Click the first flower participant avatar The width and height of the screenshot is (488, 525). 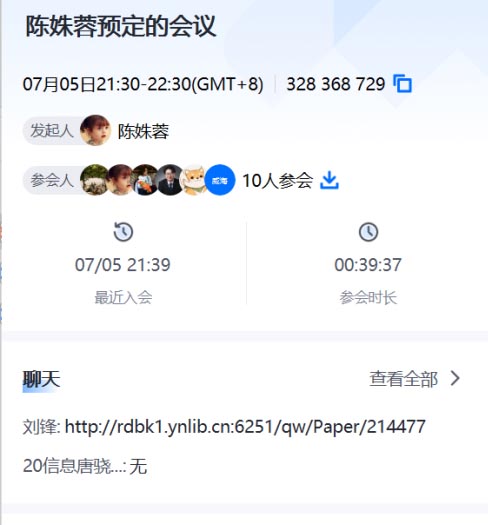95,180
